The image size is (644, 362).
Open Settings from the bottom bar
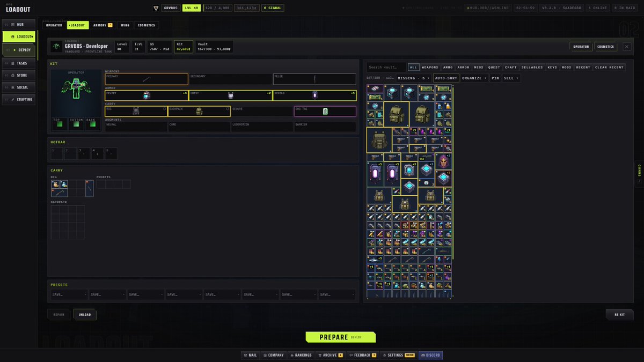pos(398,355)
